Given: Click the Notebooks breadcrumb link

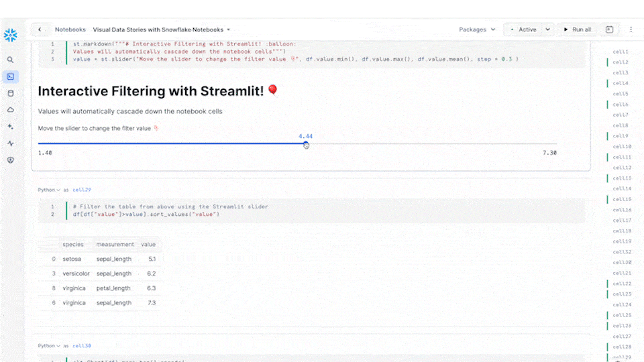Looking at the screenshot, I should (x=70, y=29).
